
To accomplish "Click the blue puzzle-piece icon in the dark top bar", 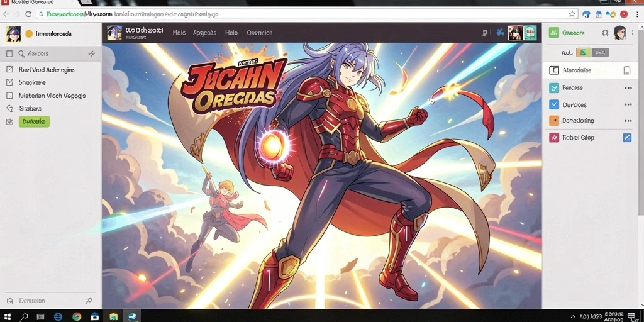I will click(500, 33).
